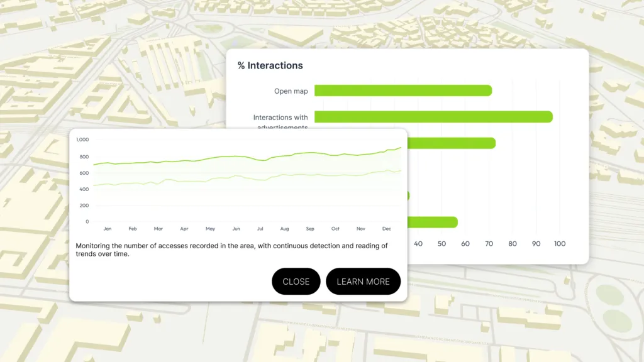Select the Open map green bar

402,91
